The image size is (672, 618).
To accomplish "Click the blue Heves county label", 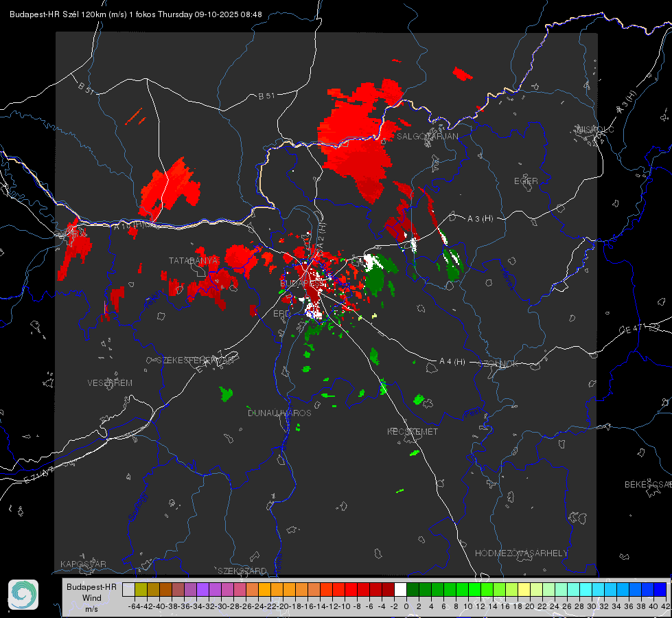I will click(x=507, y=279).
